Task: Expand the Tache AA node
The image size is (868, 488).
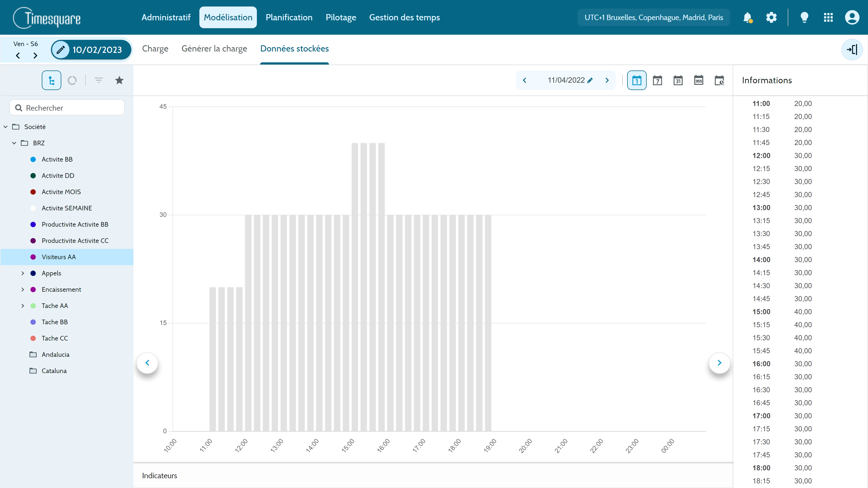Action: pyautogui.click(x=23, y=306)
